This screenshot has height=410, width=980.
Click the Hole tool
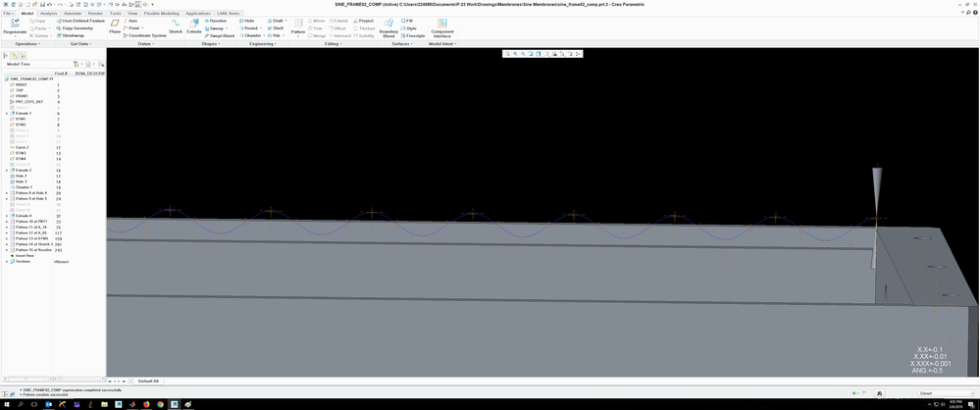(245, 21)
